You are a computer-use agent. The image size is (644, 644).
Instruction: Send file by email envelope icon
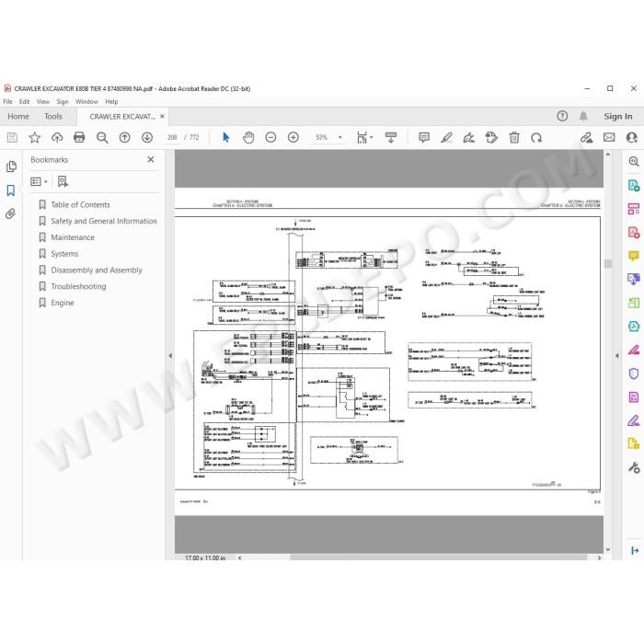(x=609, y=137)
